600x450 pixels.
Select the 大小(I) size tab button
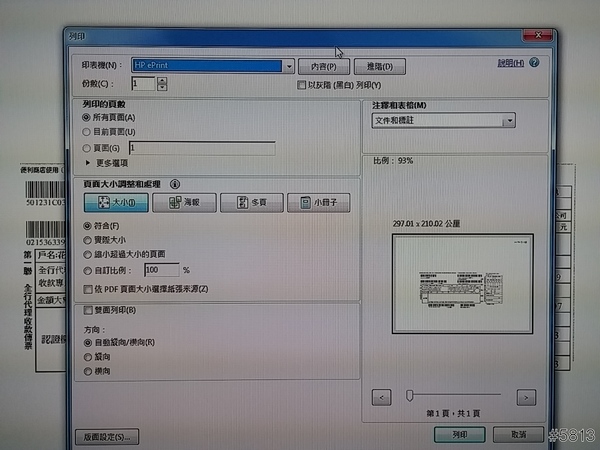(116, 202)
